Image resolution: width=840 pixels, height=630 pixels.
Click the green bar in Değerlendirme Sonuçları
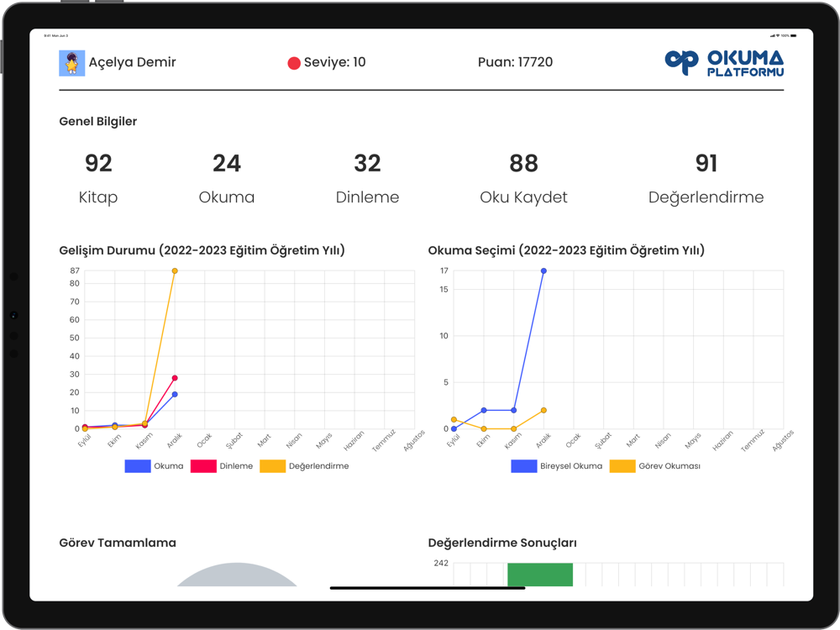click(540, 575)
